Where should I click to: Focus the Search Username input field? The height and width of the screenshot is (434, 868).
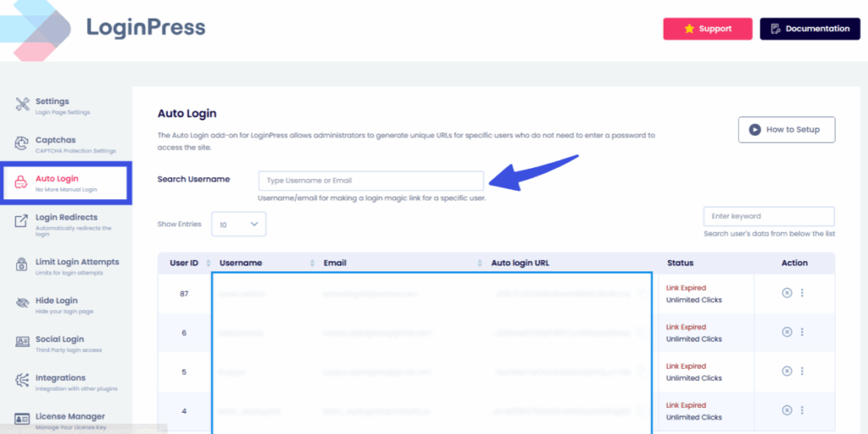[371, 181]
